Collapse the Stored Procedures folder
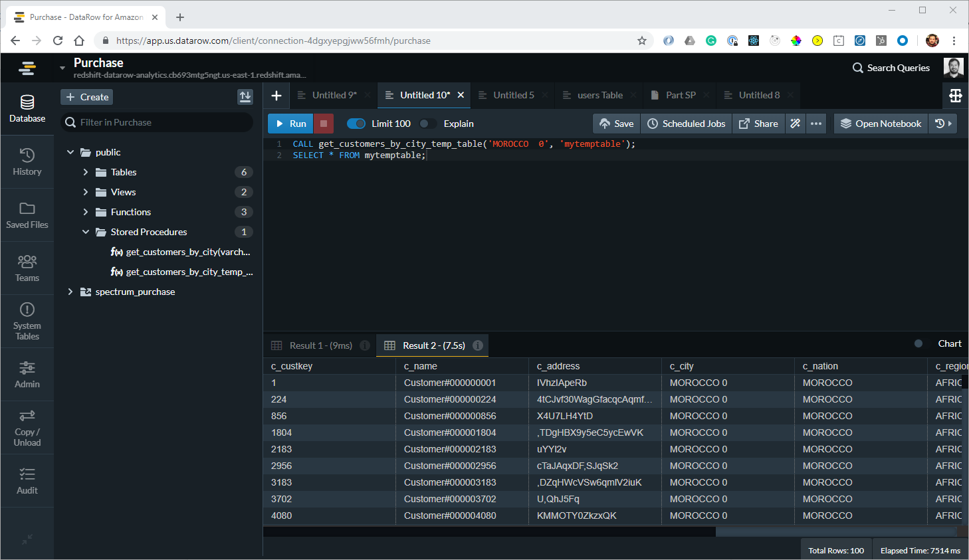Screen dimensions: 969x560 click(85, 231)
